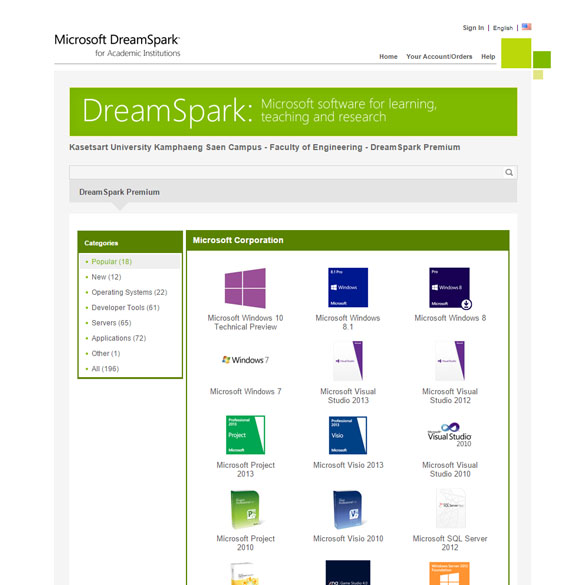Select the Windows 8 Pro box icon
The height and width of the screenshot is (585, 585).
tap(450, 288)
